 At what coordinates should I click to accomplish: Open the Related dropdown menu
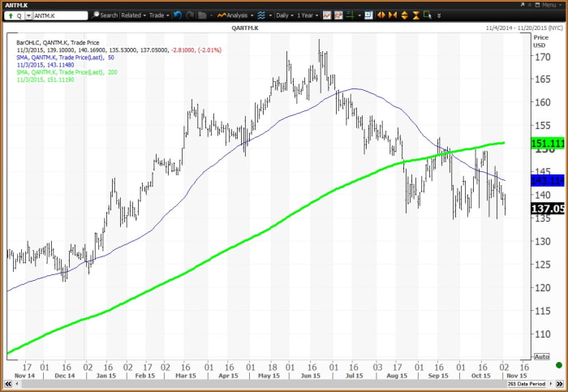point(132,15)
